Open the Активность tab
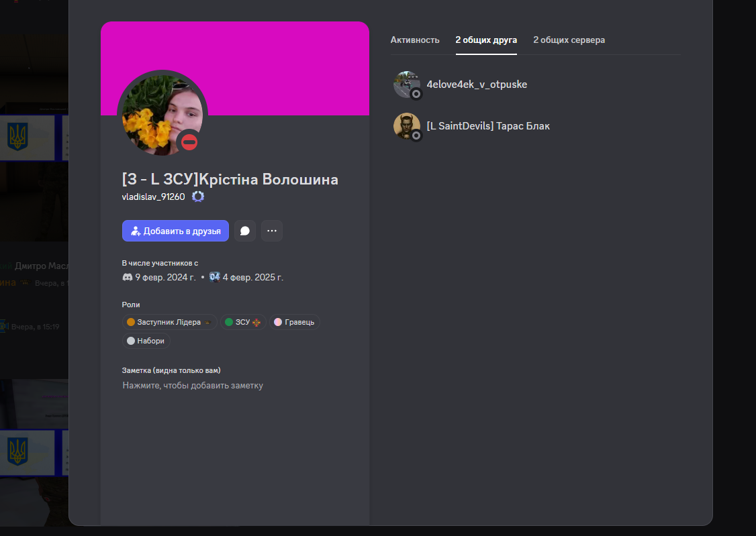The height and width of the screenshot is (536, 756). [x=415, y=40]
